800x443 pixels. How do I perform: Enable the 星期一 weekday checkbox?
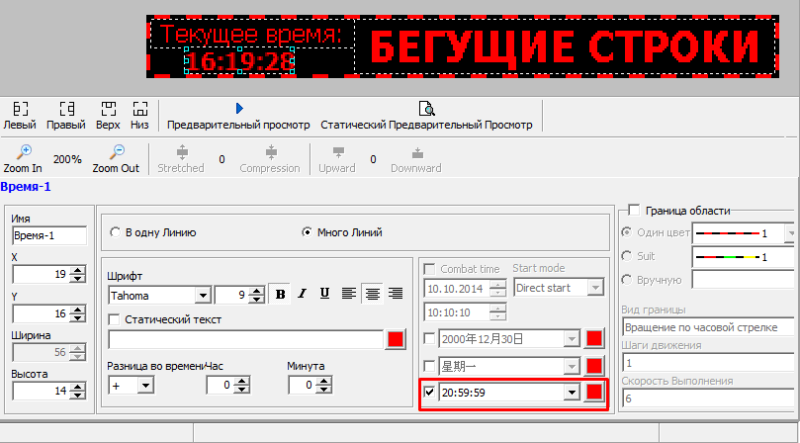[430, 366]
